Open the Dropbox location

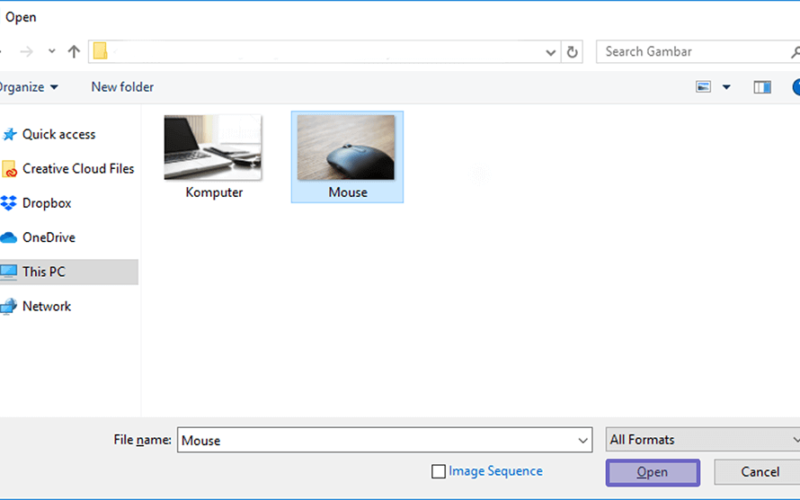46,203
